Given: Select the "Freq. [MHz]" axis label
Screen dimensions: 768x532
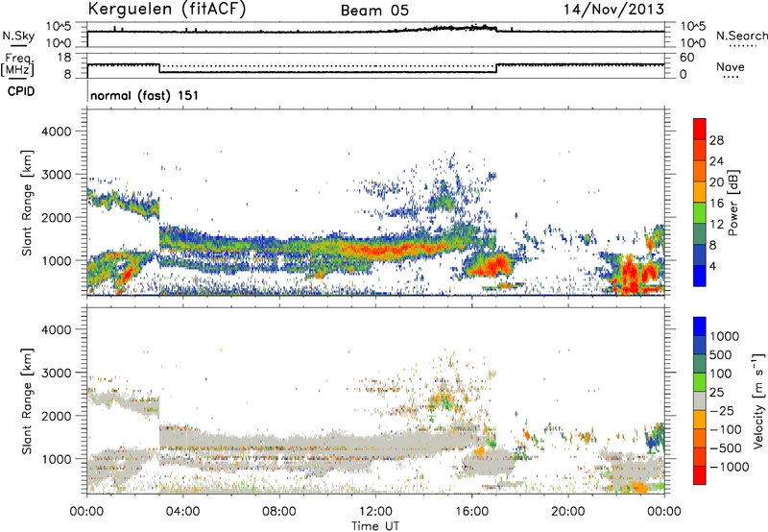Looking at the screenshot, I should (x=17, y=64).
